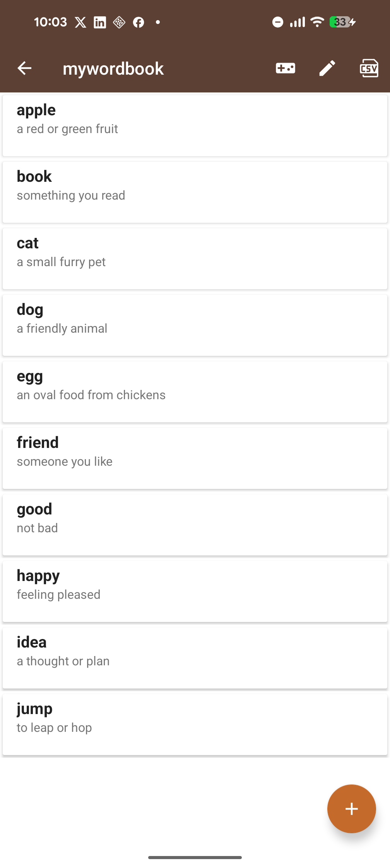This screenshot has width=390, height=868.
Task: Select the egg word entry
Action: click(195, 392)
